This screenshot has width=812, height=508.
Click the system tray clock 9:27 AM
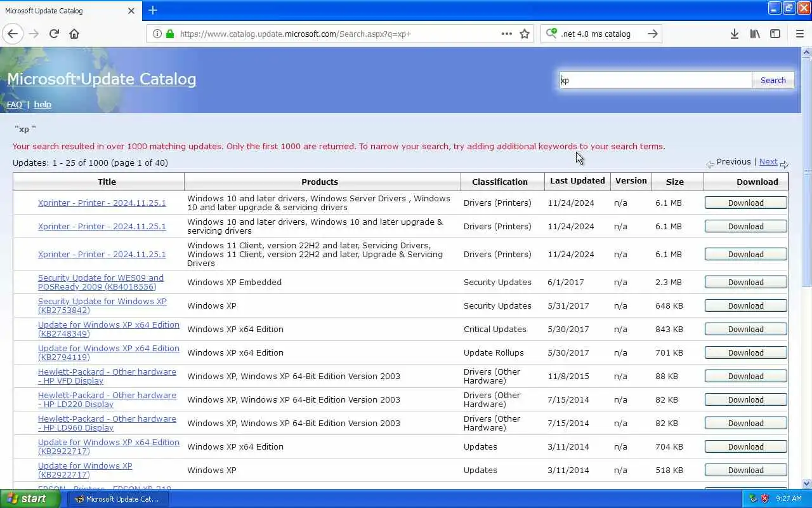789,499
